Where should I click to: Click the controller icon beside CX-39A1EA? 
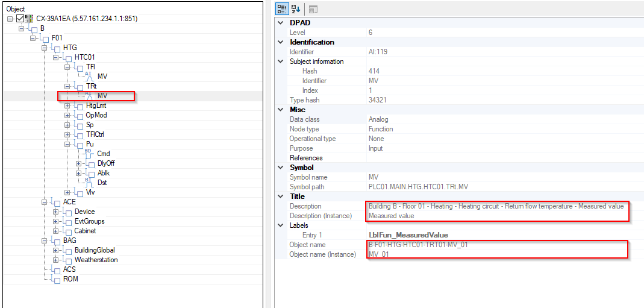(x=29, y=19)
